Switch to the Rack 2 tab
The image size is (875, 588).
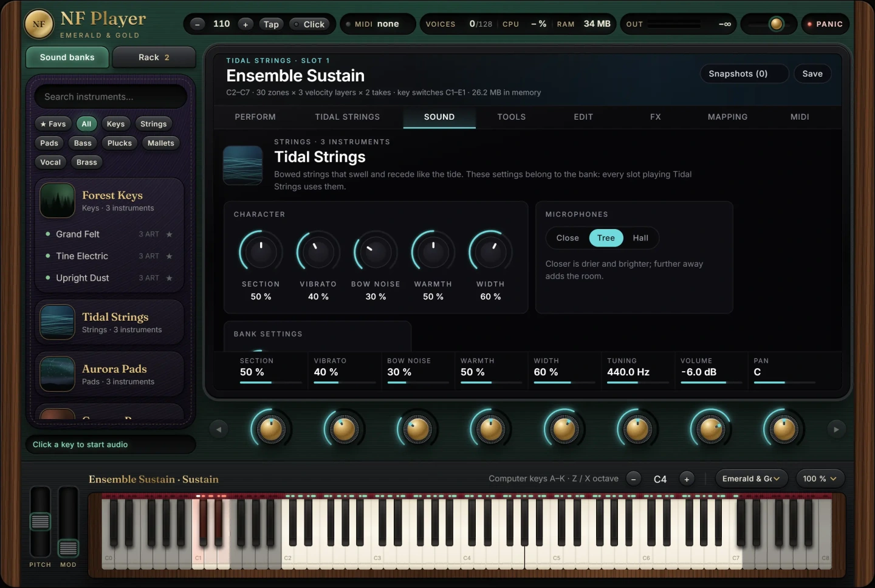pyautogui.click(x=154, y=57)
